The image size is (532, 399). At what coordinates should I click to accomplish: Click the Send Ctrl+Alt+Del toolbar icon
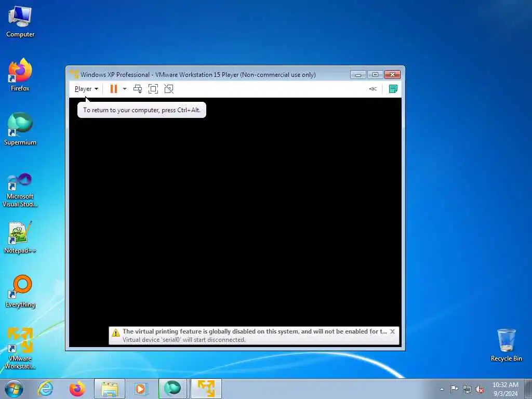tap(137, 89)
